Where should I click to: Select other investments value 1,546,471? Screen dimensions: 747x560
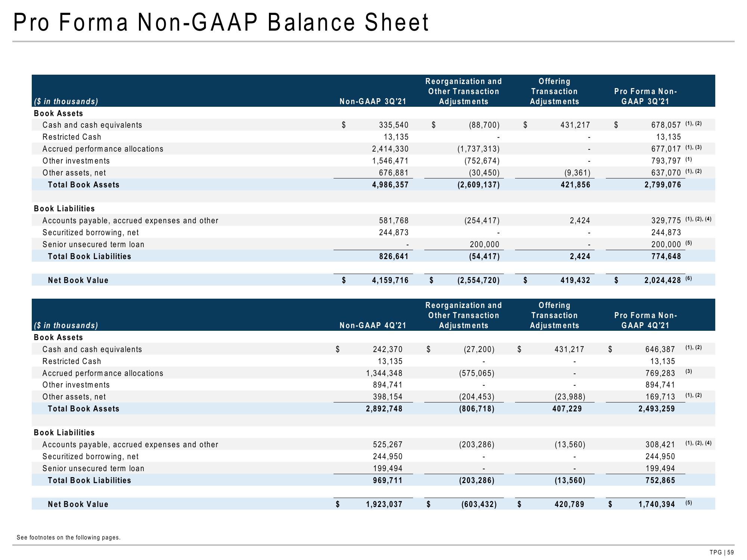click(390, 161)
